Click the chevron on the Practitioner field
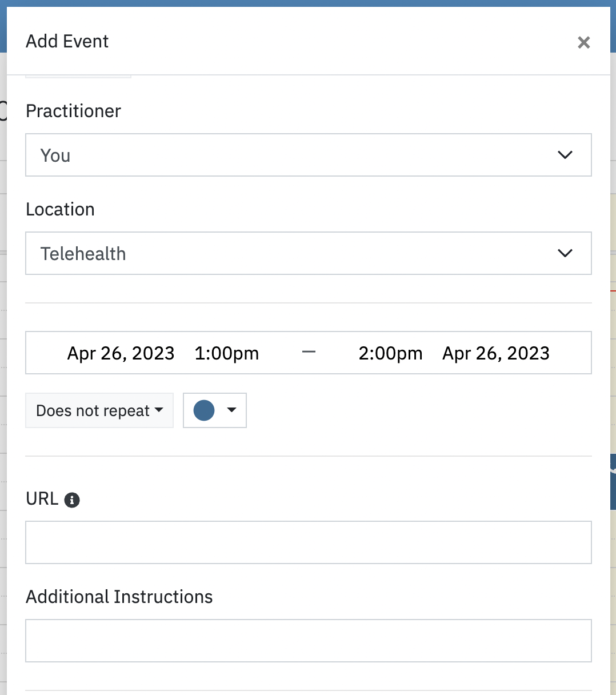 point(565,155)
